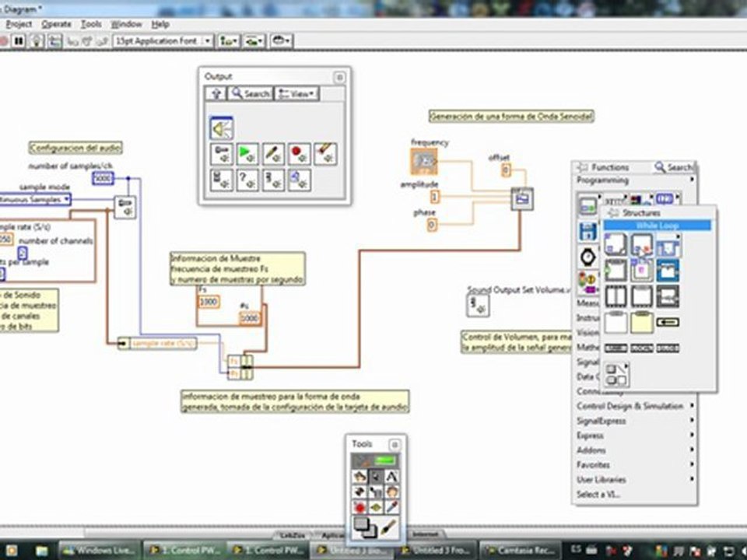Image resolution: width=747 pixels, height=560 pixels.
Task: Open the Operate menu
Action: [x=56, y=24]
